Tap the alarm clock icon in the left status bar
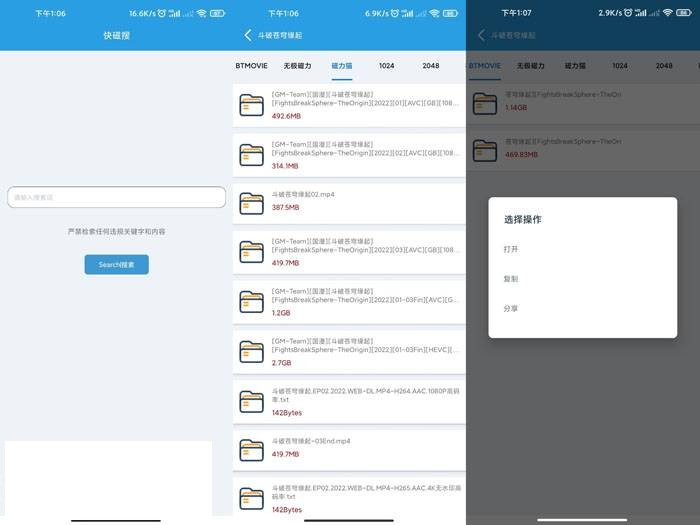Viewport: 700px width, 525px height. (162, 13)
